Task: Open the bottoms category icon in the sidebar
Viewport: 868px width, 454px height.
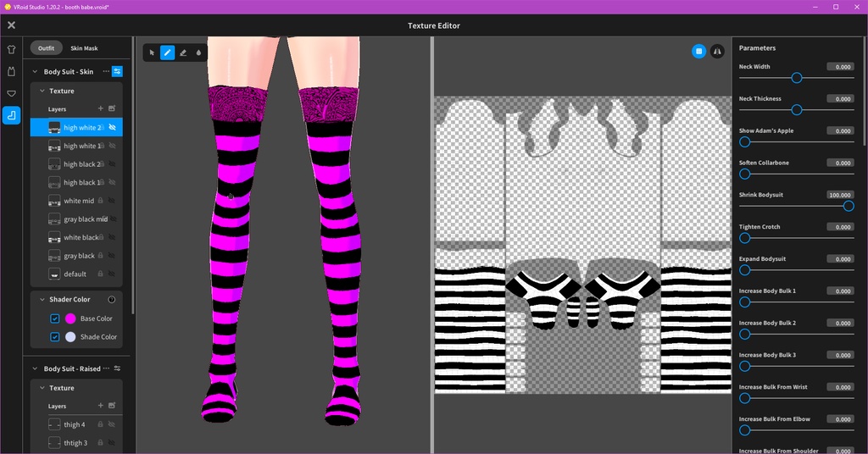Action: (x=11, y=93)
